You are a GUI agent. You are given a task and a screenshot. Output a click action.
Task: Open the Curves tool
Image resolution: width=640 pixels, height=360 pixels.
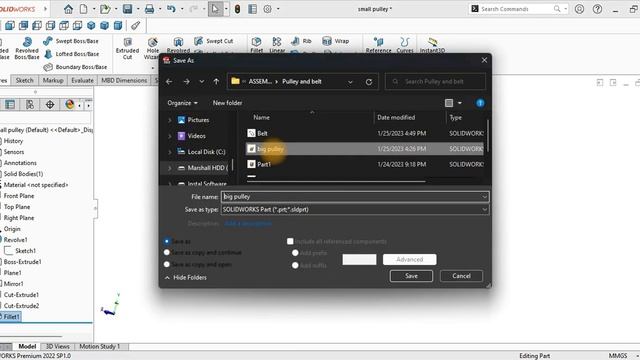[x=405, y=44]
